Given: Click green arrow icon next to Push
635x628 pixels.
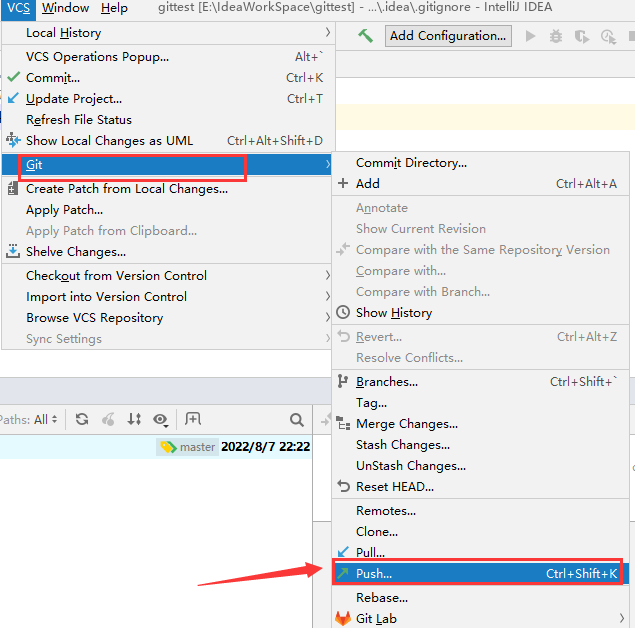Looking at the screenshot, I should tap(343, 573).
